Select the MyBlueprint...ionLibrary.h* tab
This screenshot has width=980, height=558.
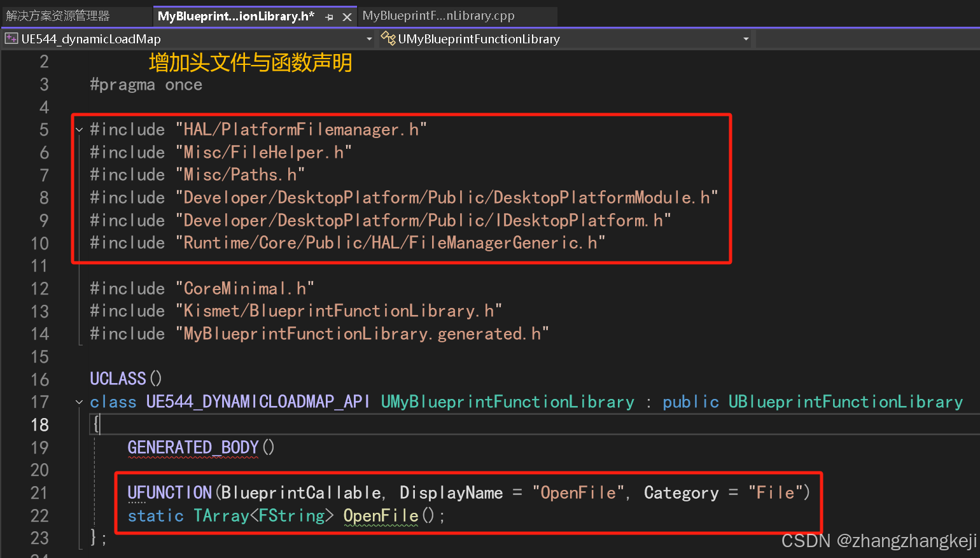pos(236,17)
